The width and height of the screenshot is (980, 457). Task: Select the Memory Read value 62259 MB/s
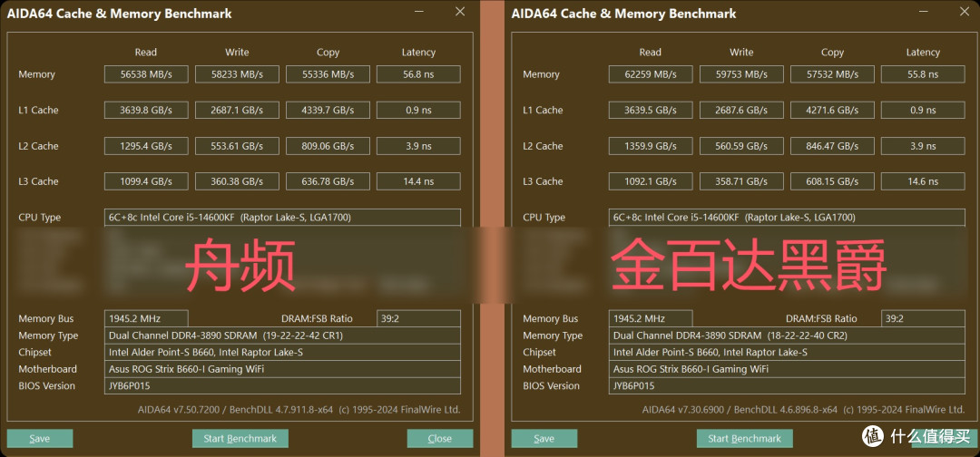651,74
